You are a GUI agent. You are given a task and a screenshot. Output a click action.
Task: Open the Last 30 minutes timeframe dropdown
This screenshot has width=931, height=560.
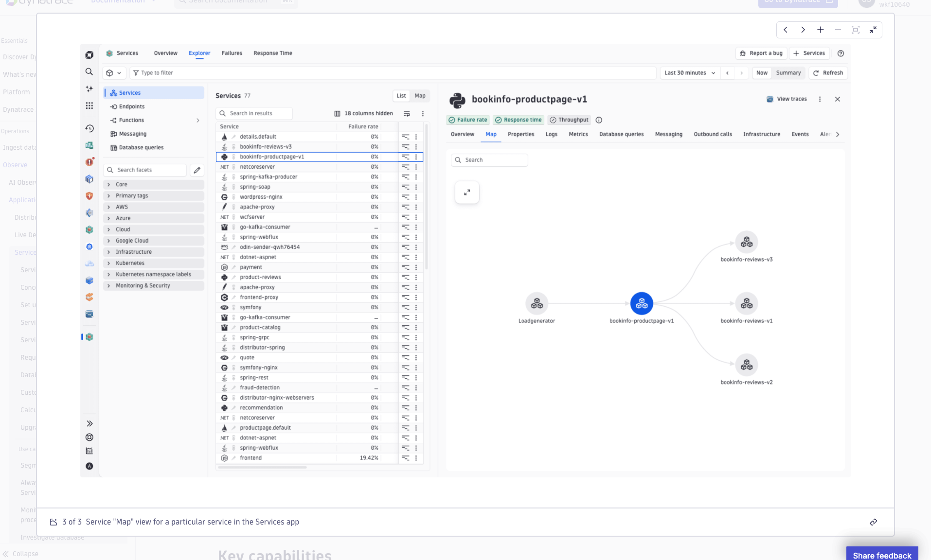(689, 73)
